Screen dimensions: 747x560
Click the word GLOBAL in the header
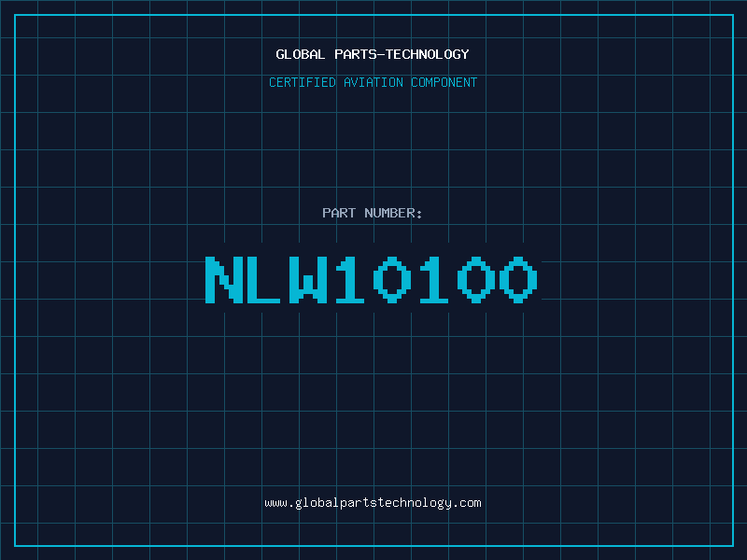[x=301, y=54]
